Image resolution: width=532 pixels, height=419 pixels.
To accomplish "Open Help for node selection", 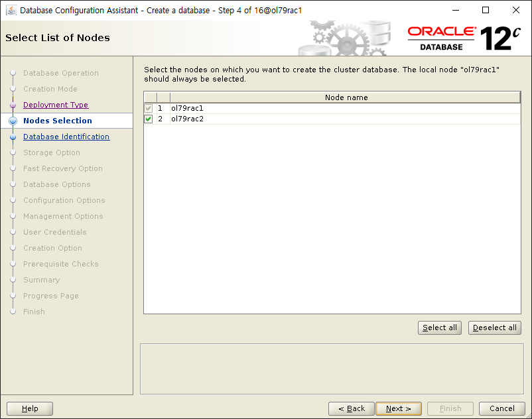I will (x=30, y=408).
